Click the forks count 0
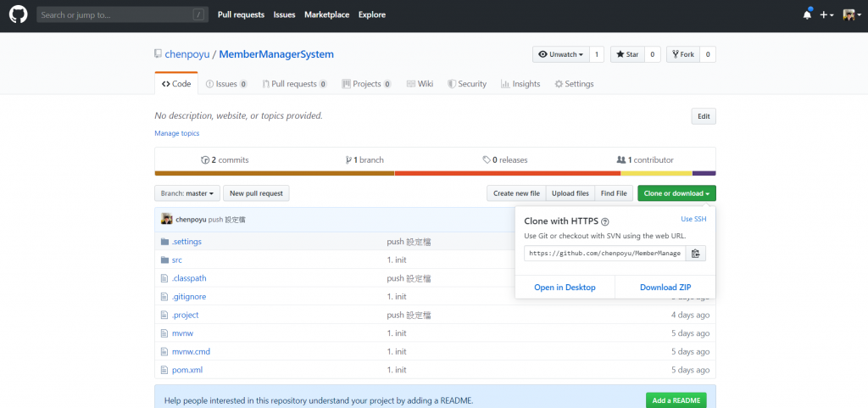 tap(708, 54)
